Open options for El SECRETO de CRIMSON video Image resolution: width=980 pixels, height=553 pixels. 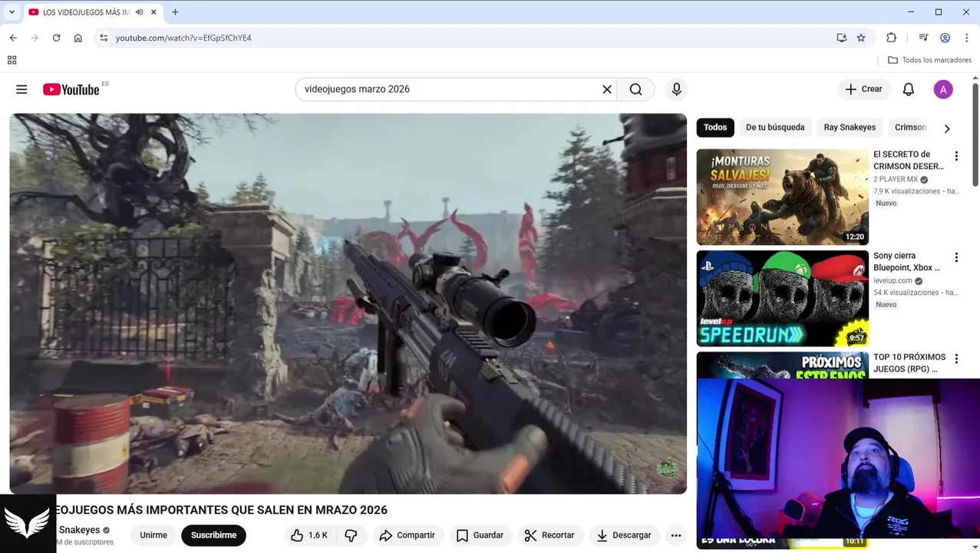click(956, 156)
